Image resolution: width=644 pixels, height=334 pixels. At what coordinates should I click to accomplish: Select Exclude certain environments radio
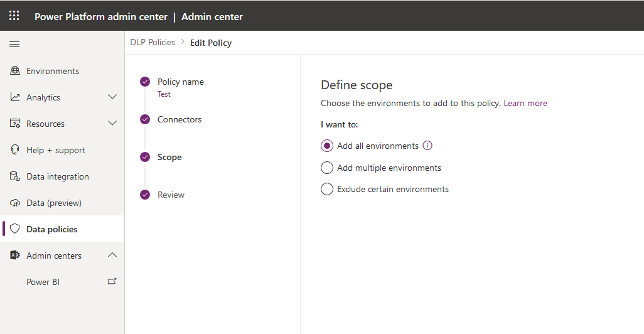(327, 189)
